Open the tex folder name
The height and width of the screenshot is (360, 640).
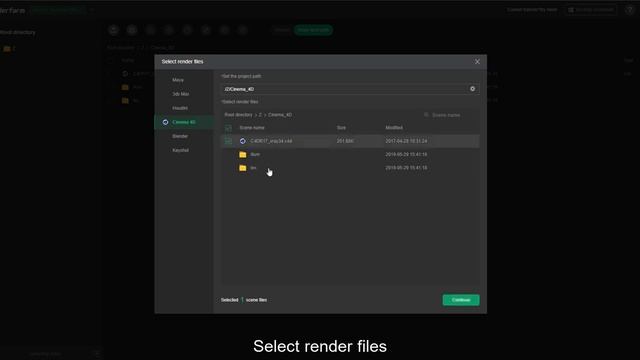[253, 168]
